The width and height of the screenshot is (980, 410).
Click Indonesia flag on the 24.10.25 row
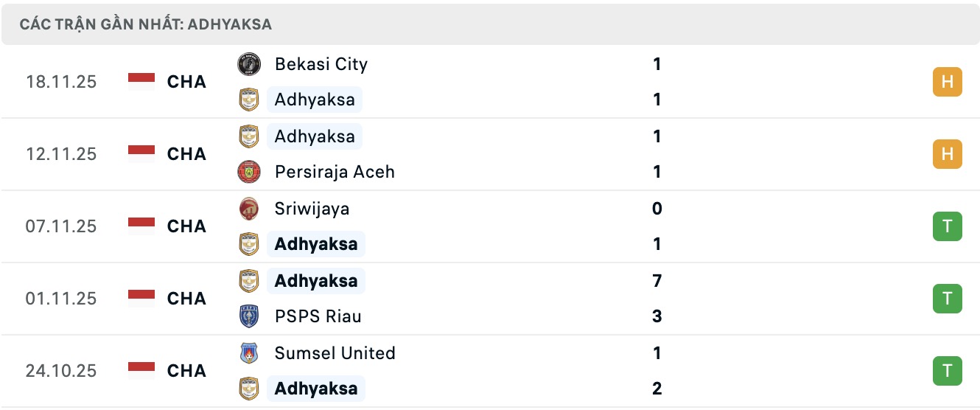click(x=141, y=371)
